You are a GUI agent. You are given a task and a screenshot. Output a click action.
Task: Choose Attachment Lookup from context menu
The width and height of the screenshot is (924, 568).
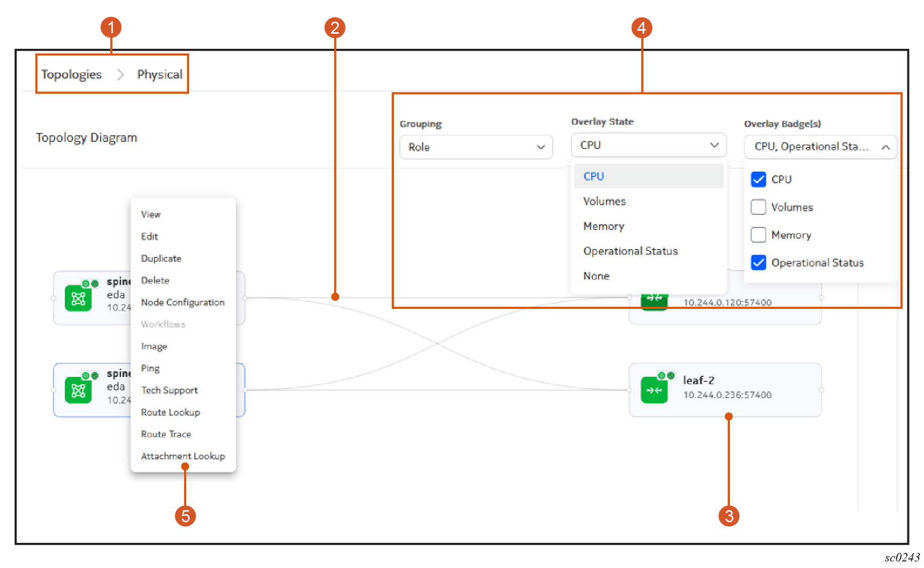[x=183, y=456]
